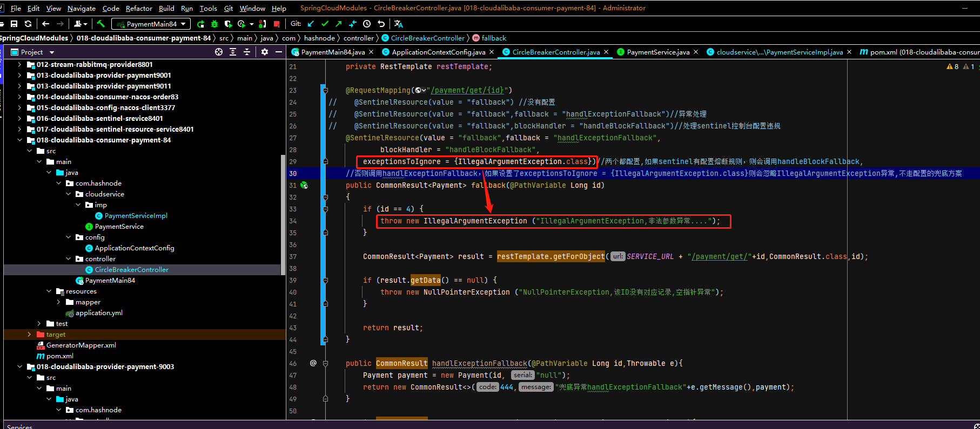Viewport: 980px width, 429px height.
Task: Navigate back with the left arrow
Action: [45, 24]
